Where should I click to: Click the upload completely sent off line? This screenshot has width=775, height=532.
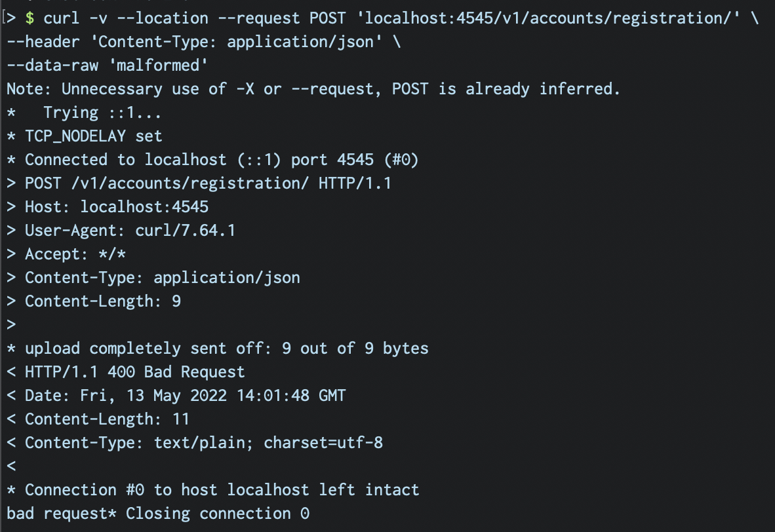226,349
